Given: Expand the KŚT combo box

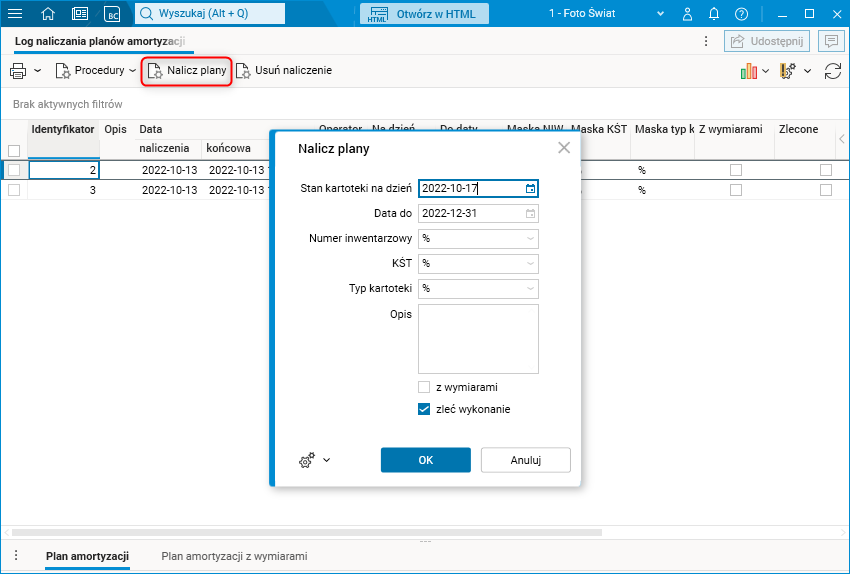Looking at the screenshot, I should click(x=530, y=263).
